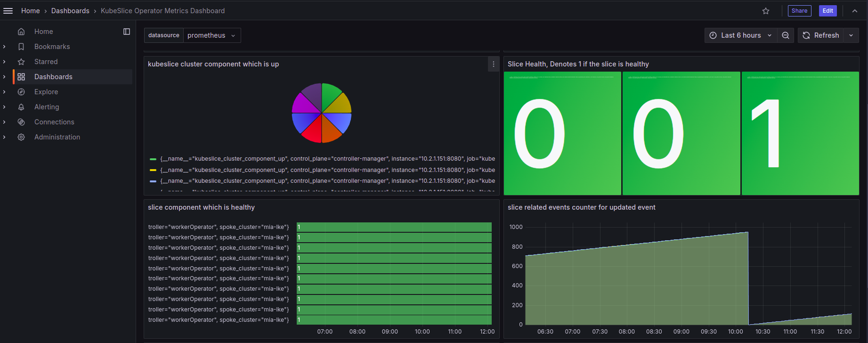The image size is (868, 343).
Task: Expand the Starred sidebar section
Action: click(4, 62)
